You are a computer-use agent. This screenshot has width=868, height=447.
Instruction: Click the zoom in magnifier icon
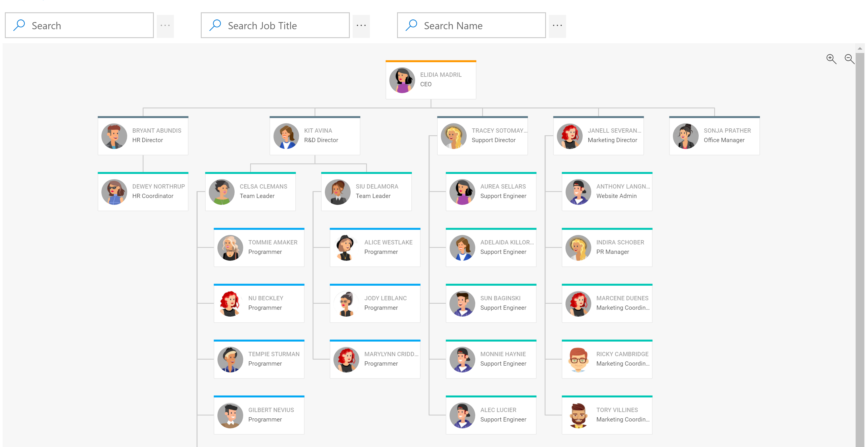click(831, 59)
